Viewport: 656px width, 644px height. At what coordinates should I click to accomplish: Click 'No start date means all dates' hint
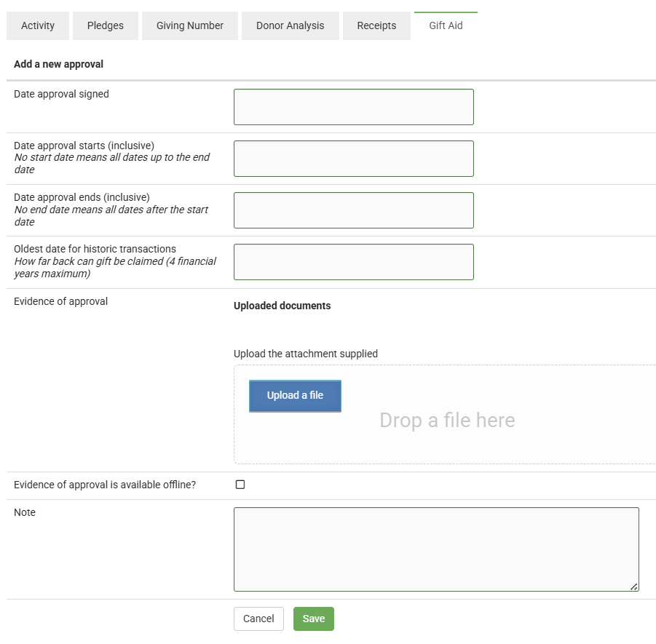coord(111,164)
